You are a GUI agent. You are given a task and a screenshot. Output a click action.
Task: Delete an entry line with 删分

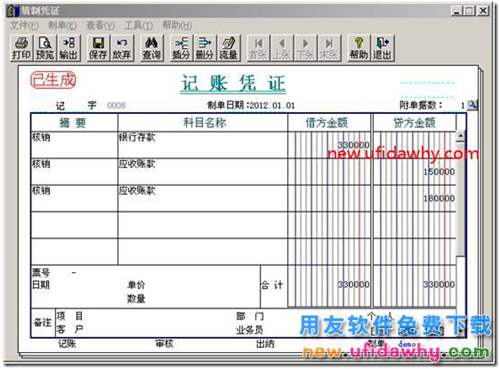point(204,48)
